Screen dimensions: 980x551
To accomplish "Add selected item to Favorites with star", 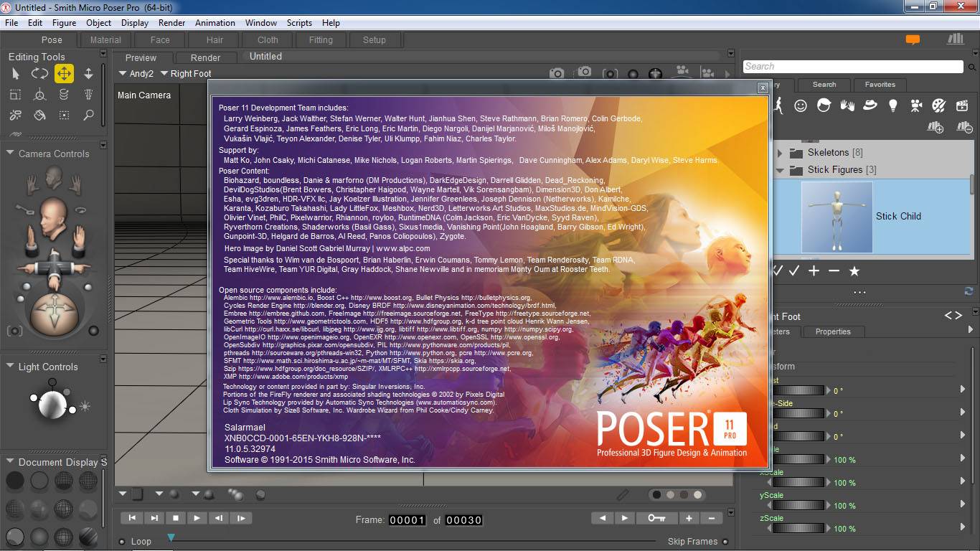I will (x=854, y=271).
